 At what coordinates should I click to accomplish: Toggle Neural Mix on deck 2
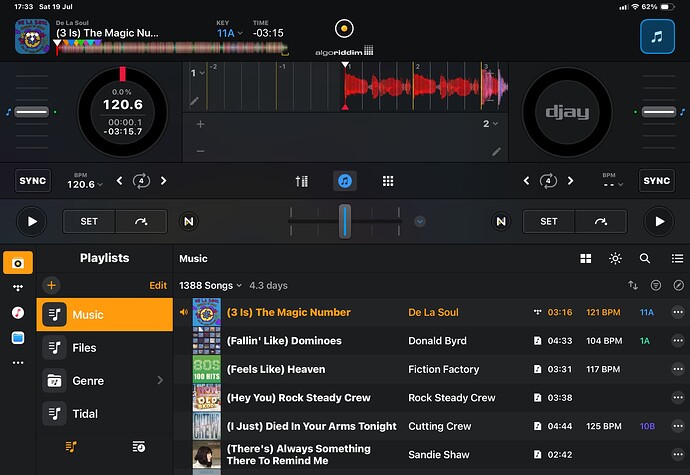[501, 221]
